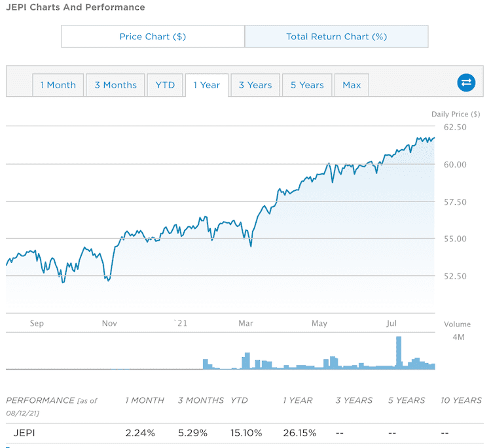This screenshot has width=491, height=448.
Task: Switch to Price Chart ($) tab
Action: pyautogui.click(x=153, y=37)
